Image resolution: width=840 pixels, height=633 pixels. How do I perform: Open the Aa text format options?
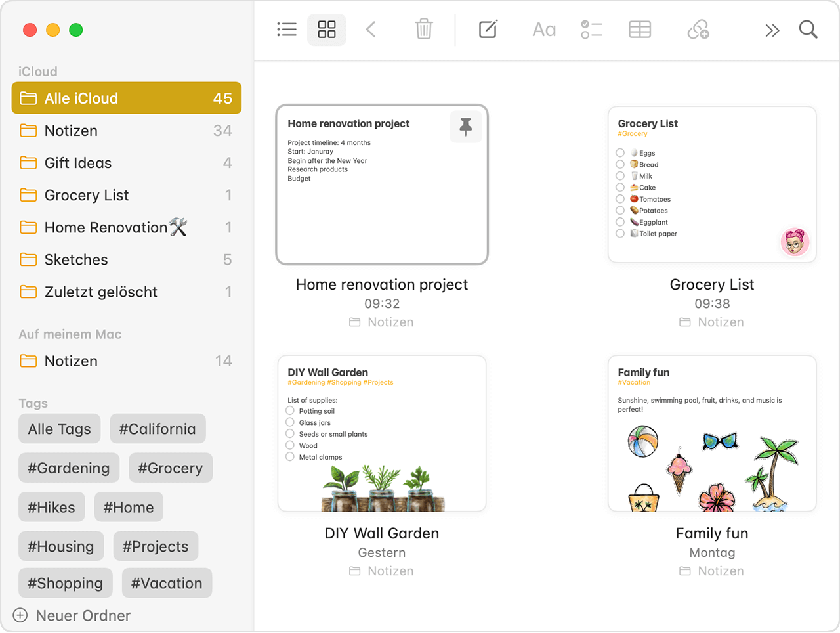tap(544, 30)
